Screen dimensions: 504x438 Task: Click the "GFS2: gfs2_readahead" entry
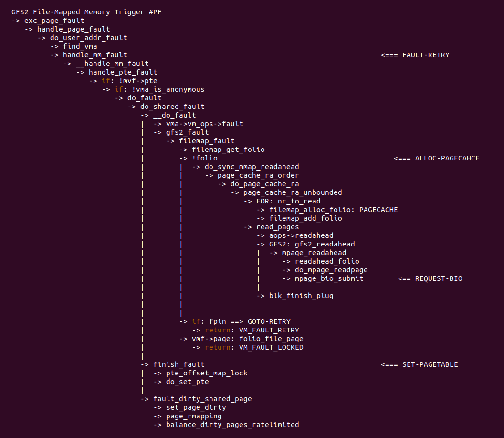312,244
